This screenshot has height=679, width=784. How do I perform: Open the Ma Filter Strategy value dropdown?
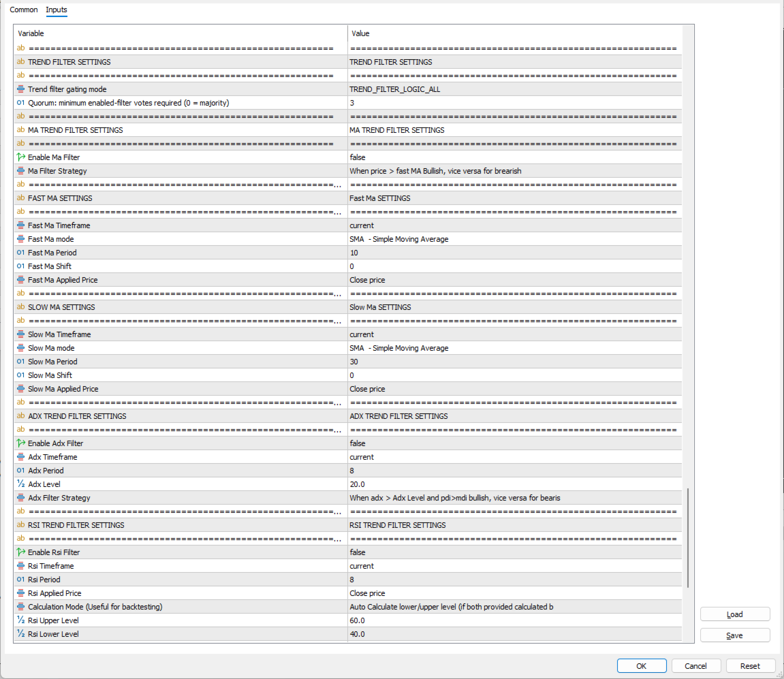514,170
